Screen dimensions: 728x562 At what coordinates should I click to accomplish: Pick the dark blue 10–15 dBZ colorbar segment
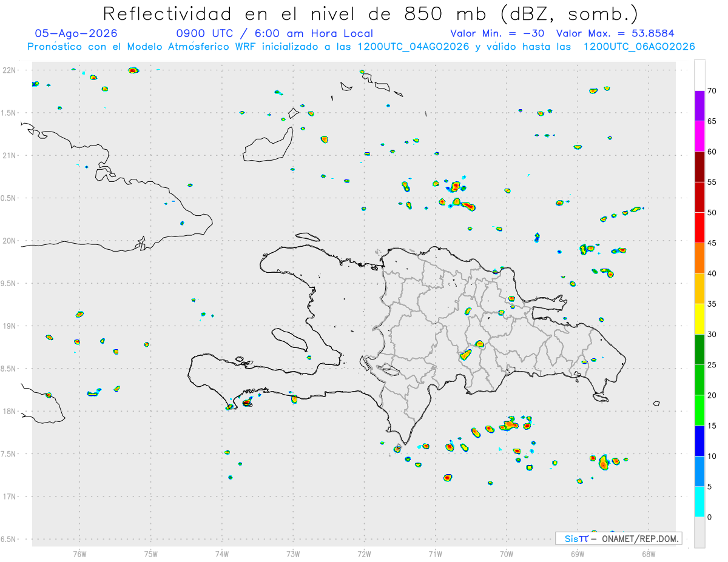click(x=699, y=441)
